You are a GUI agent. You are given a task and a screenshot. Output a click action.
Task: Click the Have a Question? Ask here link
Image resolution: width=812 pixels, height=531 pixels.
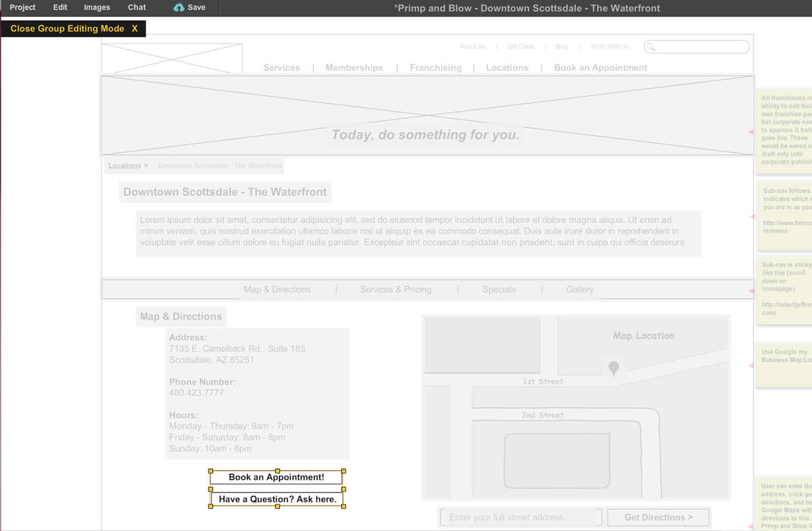[276, 499]
